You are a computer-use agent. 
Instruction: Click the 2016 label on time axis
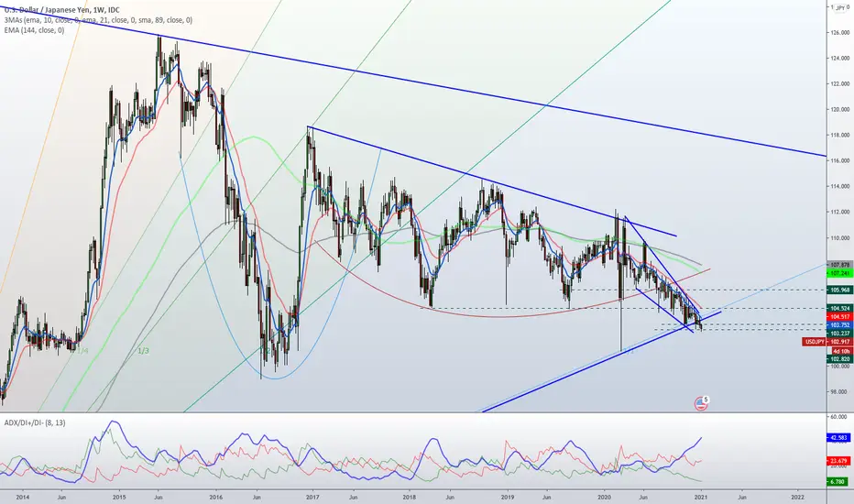click(x=215, y=497)
